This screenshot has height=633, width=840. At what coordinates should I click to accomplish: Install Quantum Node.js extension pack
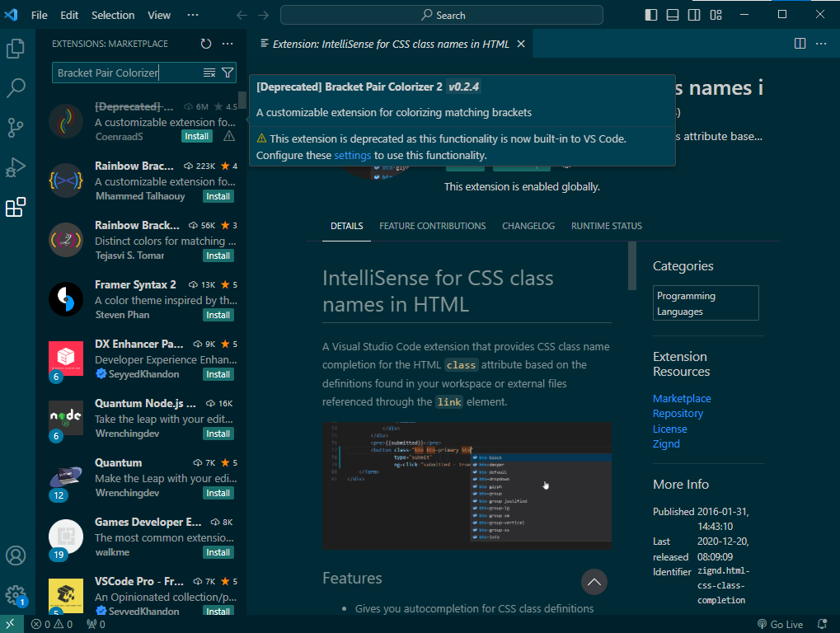[218, 434]
